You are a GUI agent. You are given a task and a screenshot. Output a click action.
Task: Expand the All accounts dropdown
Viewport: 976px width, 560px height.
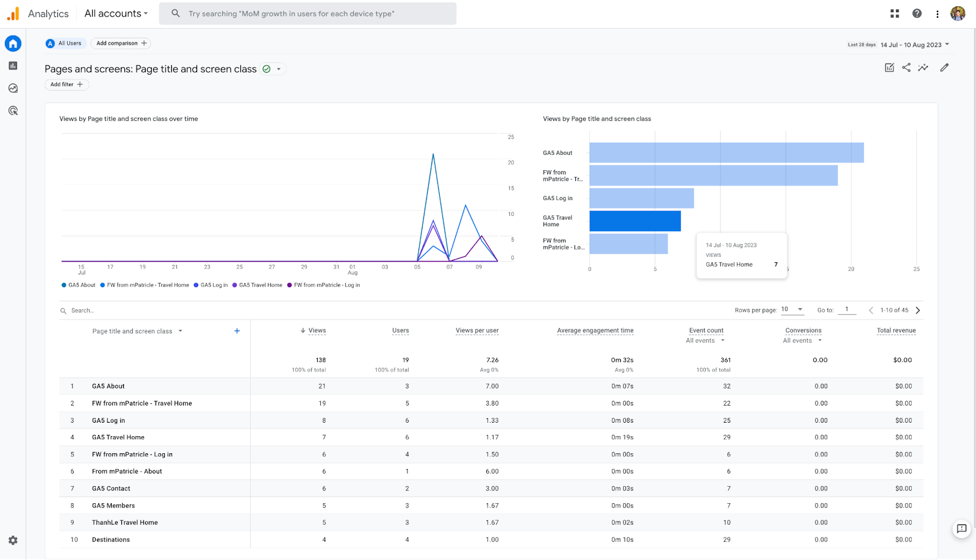click(x=116, y=13)
